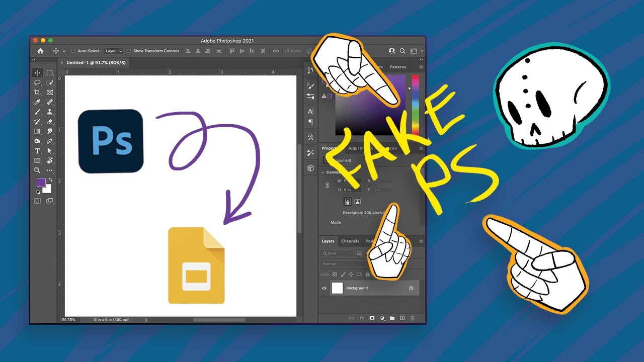Toggle lock position icon

coord(351,275)
